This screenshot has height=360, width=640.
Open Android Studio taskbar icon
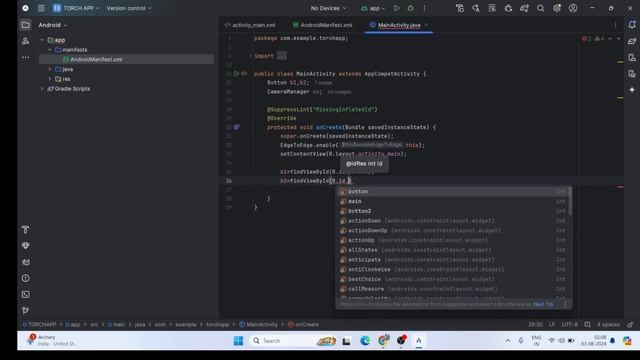[x=419, y=340]
